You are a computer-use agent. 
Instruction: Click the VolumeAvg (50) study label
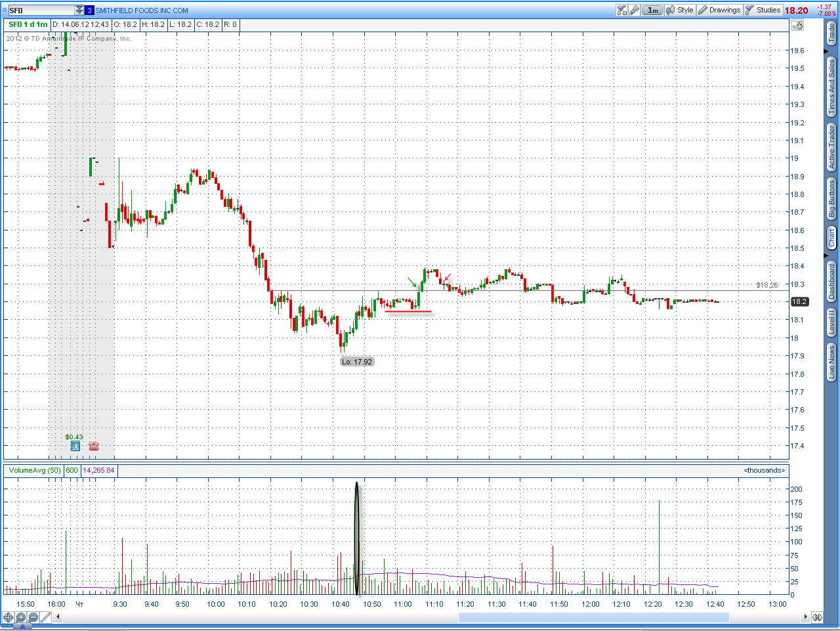(x=35, y=470)
